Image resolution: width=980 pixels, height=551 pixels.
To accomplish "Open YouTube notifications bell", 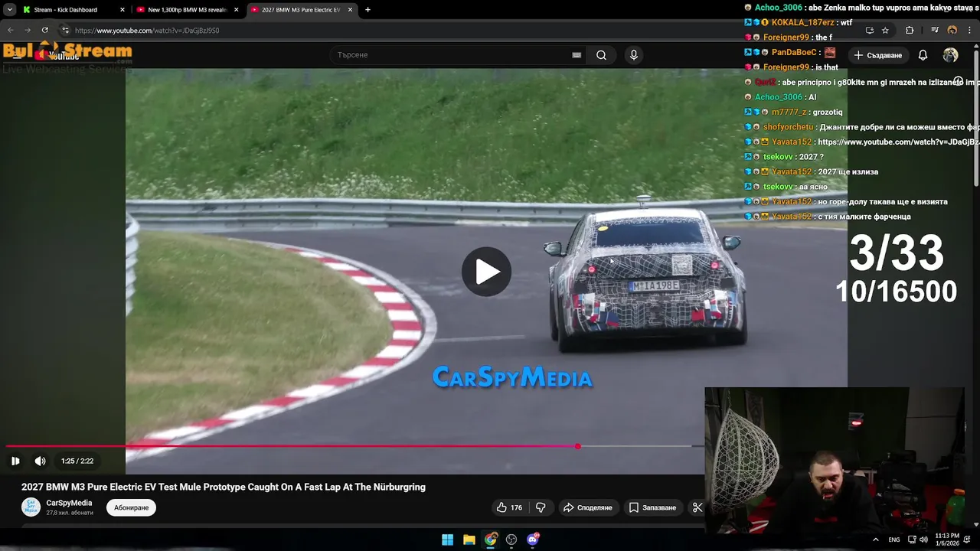I will 923,55.
